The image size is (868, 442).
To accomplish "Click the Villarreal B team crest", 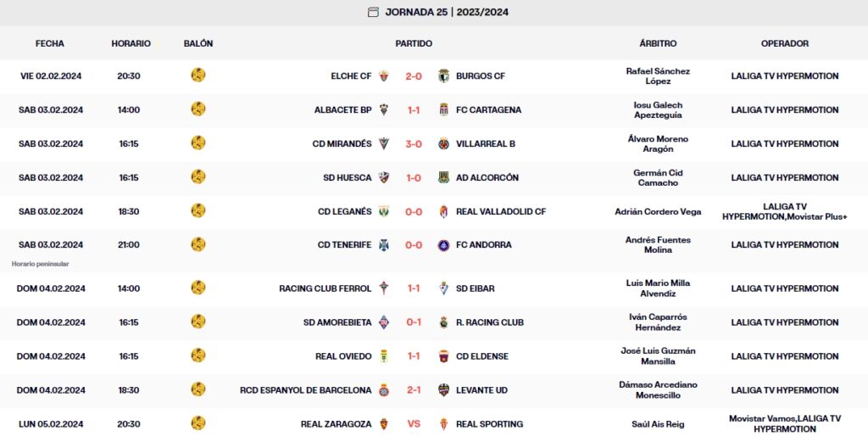I will (443, 144).
